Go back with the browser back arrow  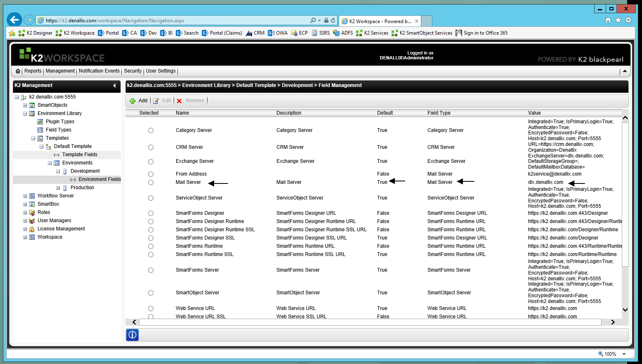point(14,19)
